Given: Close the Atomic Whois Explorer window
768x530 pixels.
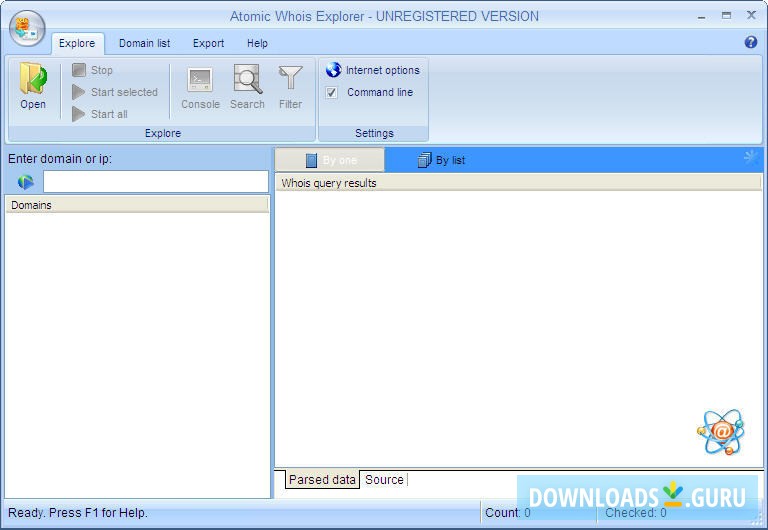Looking at the screenshot, I should [751, 15].
